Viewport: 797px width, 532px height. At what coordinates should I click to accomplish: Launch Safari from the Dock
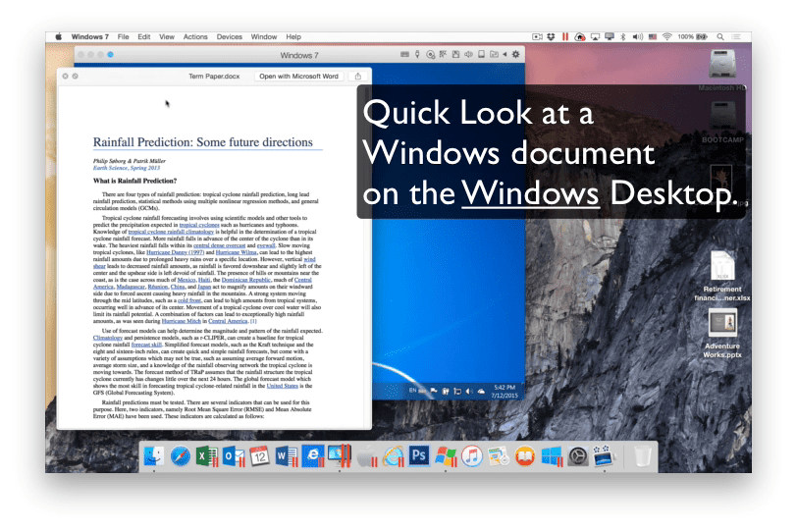pyautogui.click(x=180, y=455)
